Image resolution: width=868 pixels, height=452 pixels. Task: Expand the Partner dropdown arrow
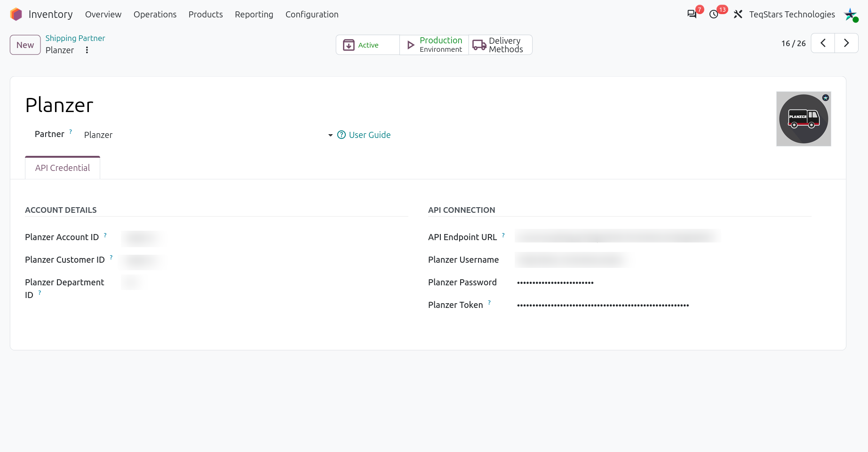tap(330, 135)
